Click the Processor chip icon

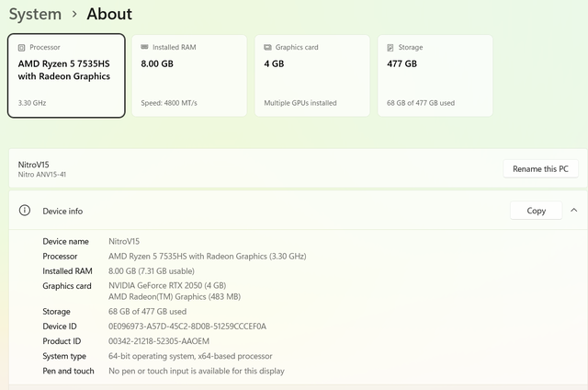pyautogui.click(x=22, y=48)
